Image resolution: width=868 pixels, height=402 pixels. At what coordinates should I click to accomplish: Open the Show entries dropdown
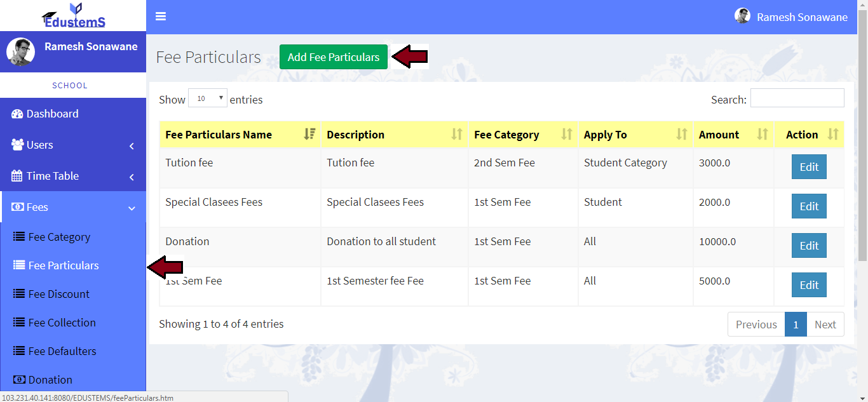(208, 97)
